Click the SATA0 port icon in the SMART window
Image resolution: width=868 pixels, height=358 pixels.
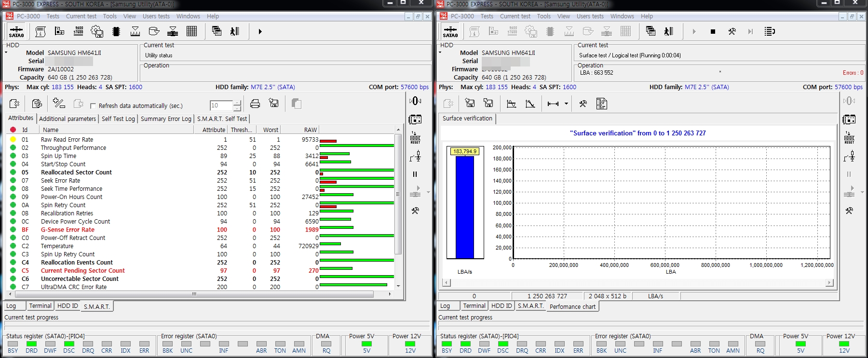click(16, 32)
